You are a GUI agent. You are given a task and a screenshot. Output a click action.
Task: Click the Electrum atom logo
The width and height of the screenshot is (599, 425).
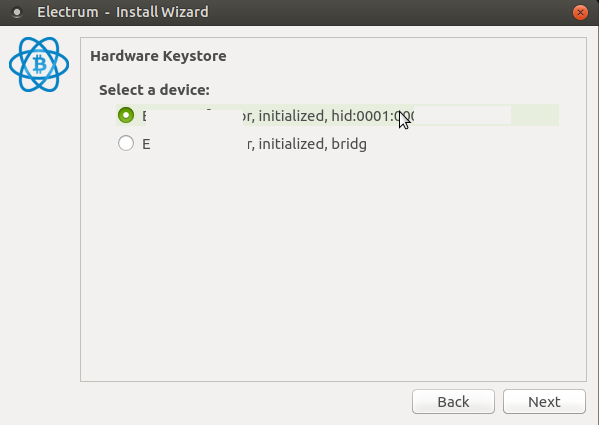click(x=39, y=64)
